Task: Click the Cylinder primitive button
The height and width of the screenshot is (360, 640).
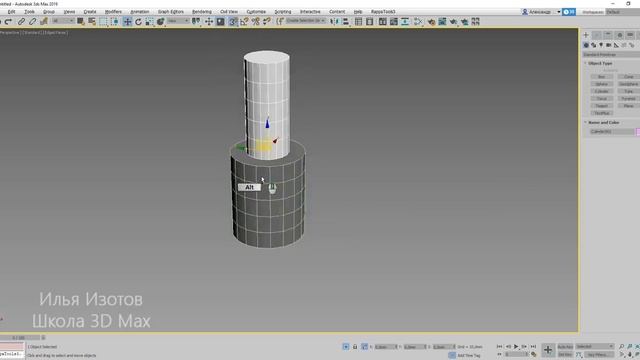Action: pyautogui.click(x=602, y=91)
